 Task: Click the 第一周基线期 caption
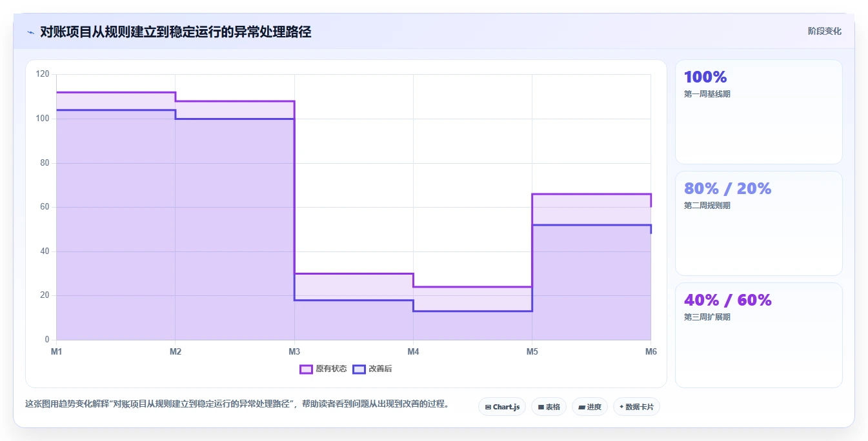click(707, 94)
